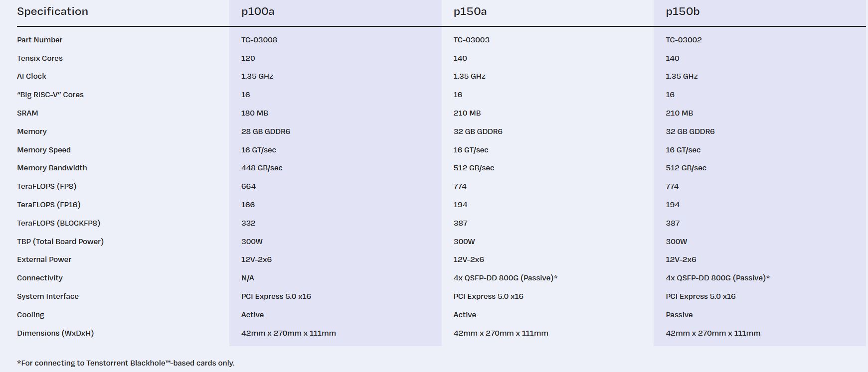The width and height of the screenshot is (868, 372).
Task: Click the p100a column header
Action: 258,11
